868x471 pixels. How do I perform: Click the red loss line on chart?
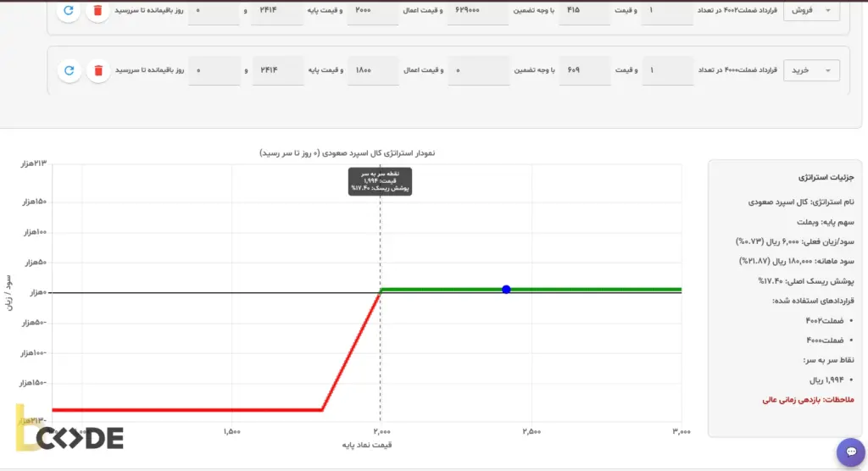[x=186, y=410]
